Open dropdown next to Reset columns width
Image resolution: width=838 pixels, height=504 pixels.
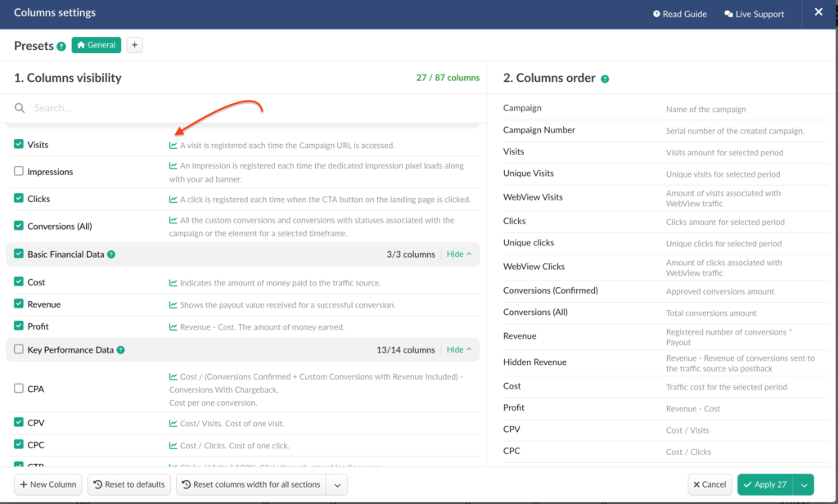(x=338, y=484)
